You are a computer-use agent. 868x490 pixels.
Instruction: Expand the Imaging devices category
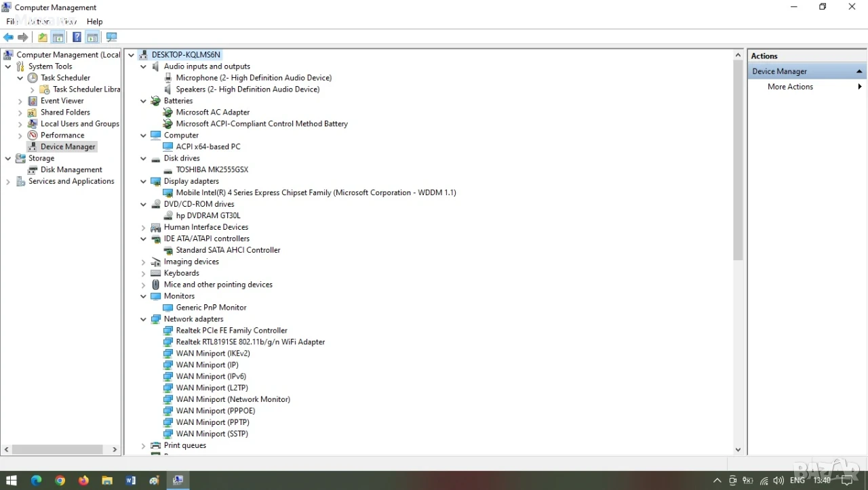click(x=143, y=262)
